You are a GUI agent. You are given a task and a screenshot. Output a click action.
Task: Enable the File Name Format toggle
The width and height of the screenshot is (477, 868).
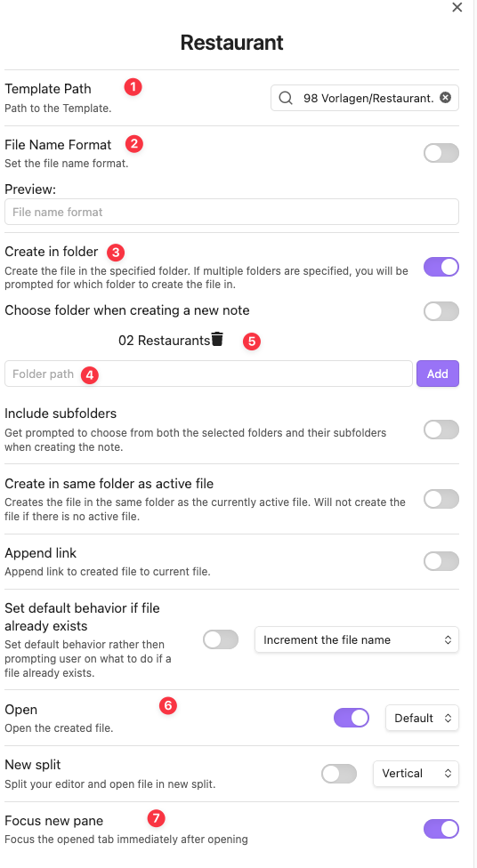point(441,153)
